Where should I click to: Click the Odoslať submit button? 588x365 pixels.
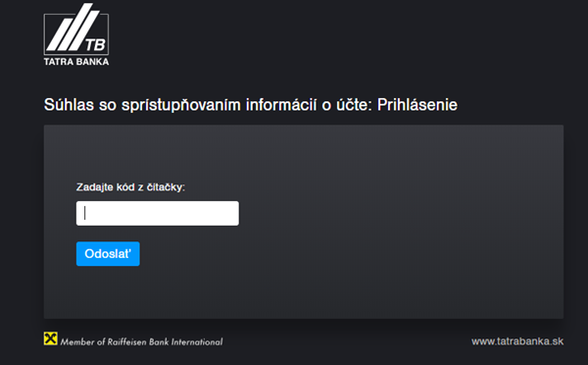tap(108, 254)
